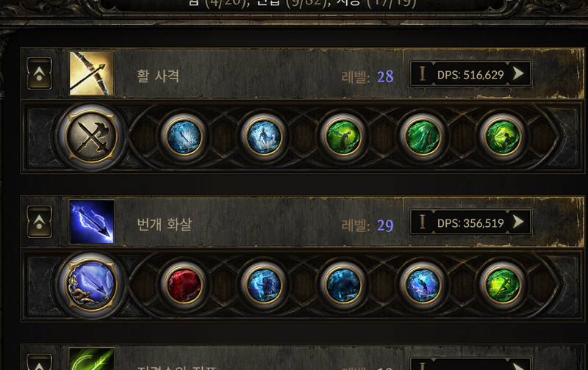Screen dimensions: 588x370
Task: Click the lightning arrow skill icon
Action: 91,222
